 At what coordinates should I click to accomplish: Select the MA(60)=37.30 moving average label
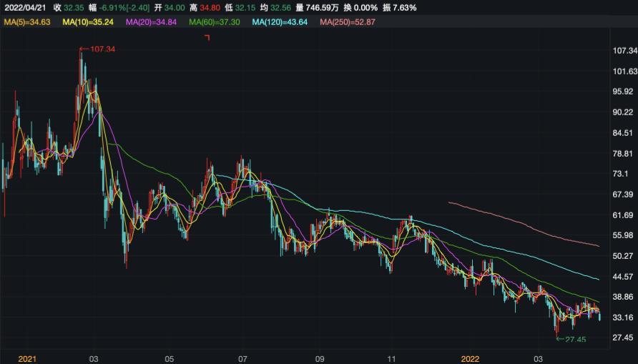215,22
